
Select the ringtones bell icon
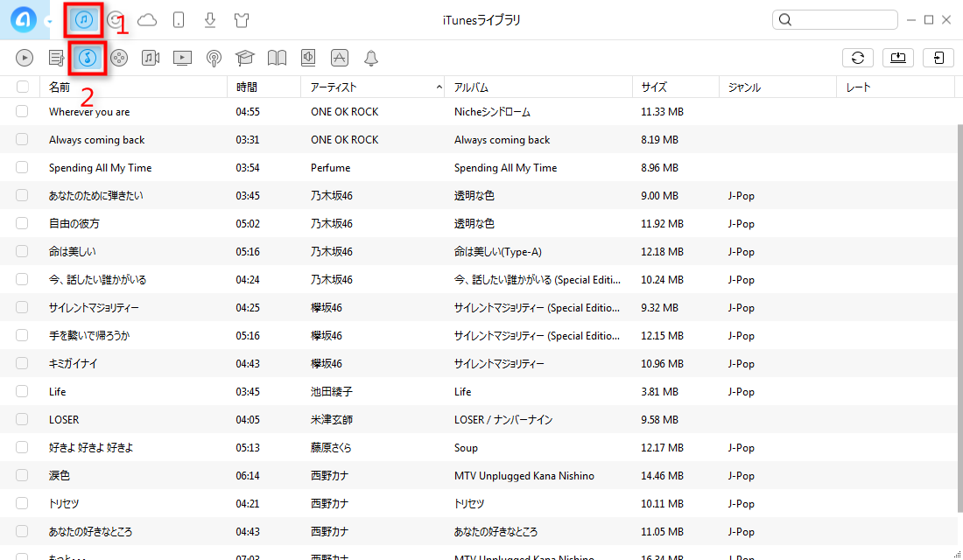[371, 58]
